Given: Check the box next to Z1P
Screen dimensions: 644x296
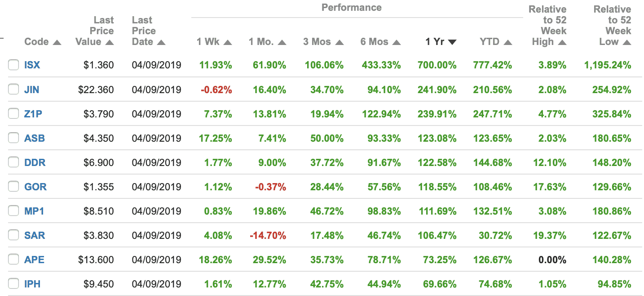Looking at the screenshot, I should coord(13,114).
